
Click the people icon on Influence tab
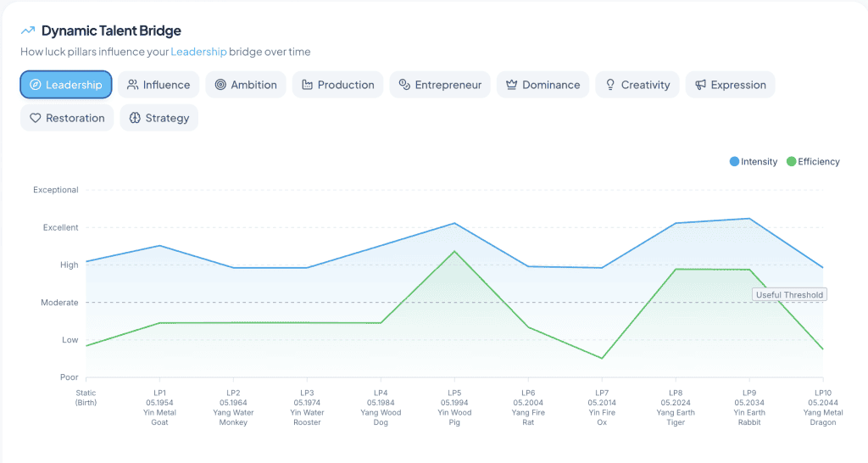tap(132, 85)
